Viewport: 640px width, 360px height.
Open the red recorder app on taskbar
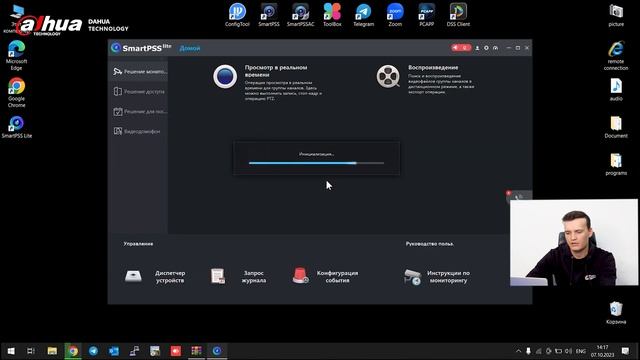[176, 351]
